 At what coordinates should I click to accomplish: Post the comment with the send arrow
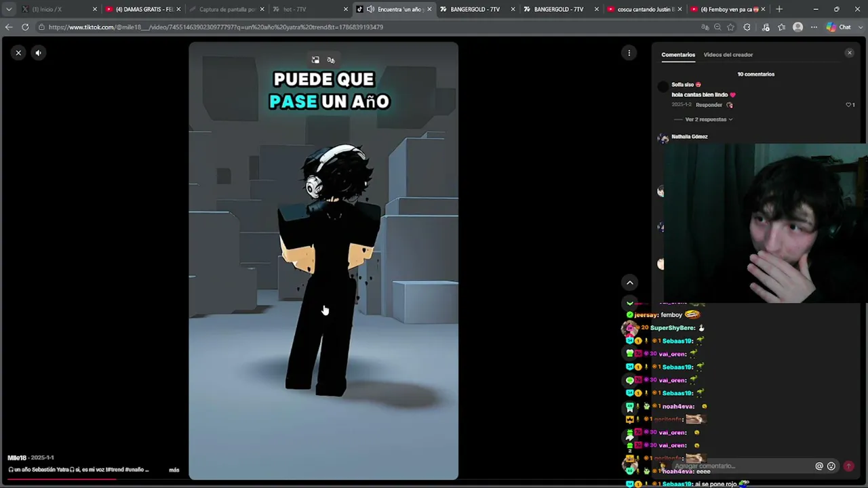[x=848, y=466]
